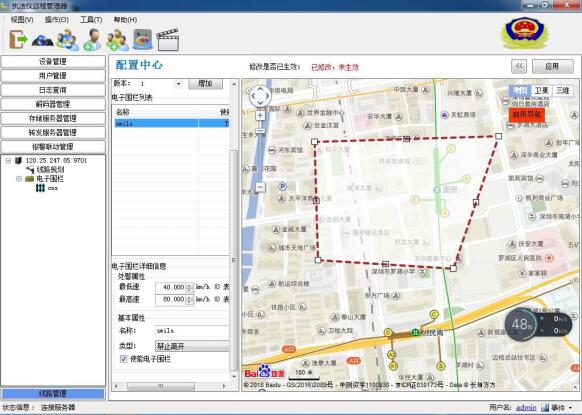Click the map pan direction control
Viewport: 582px width, 415px height.
coord(260,96)
